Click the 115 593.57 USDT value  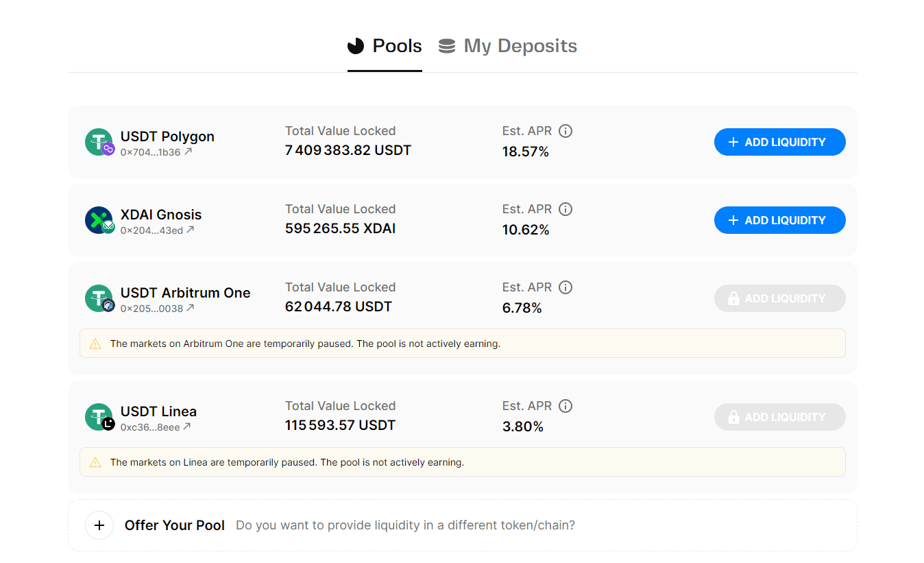(341, 425)
